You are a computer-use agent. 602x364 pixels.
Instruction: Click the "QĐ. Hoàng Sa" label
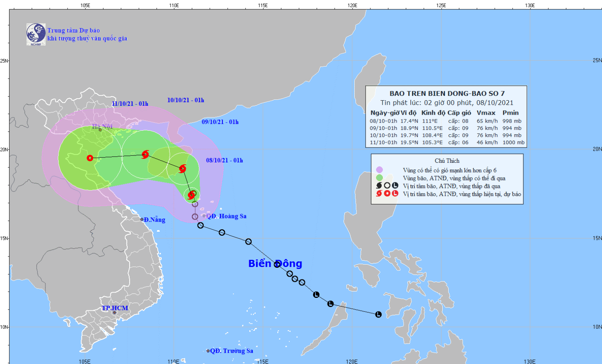pyautogui.click(x=226, y=216)
